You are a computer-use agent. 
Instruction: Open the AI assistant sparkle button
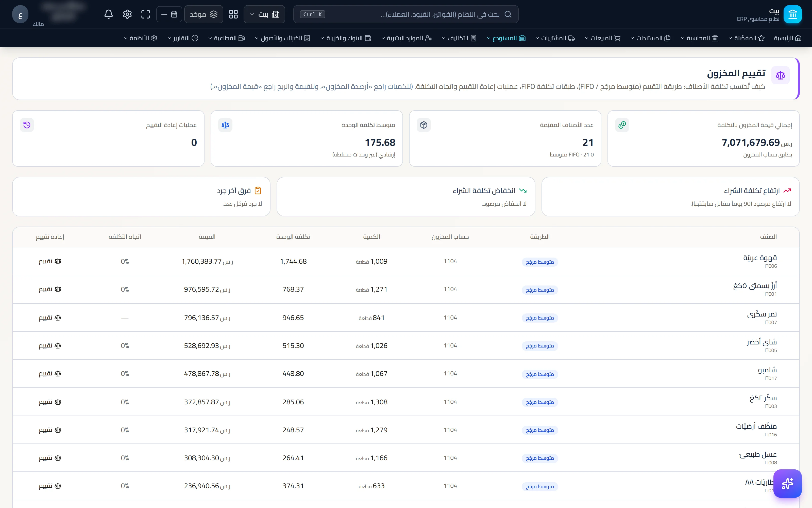point(787,483)
